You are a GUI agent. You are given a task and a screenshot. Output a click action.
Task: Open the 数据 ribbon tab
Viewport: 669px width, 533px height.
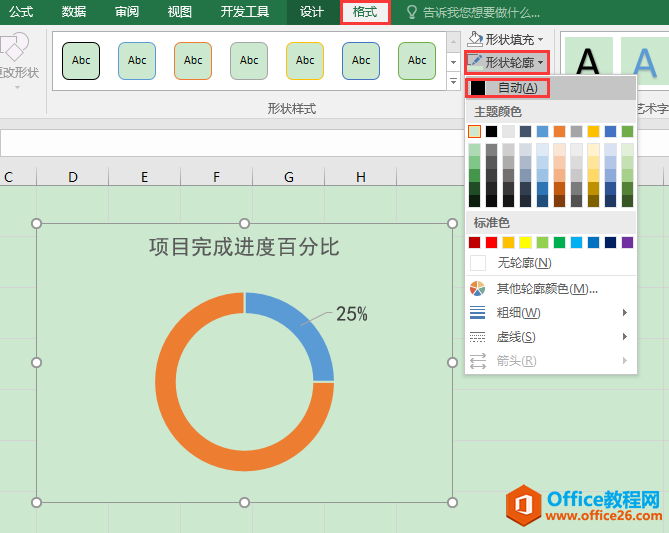tap(74, 12)
